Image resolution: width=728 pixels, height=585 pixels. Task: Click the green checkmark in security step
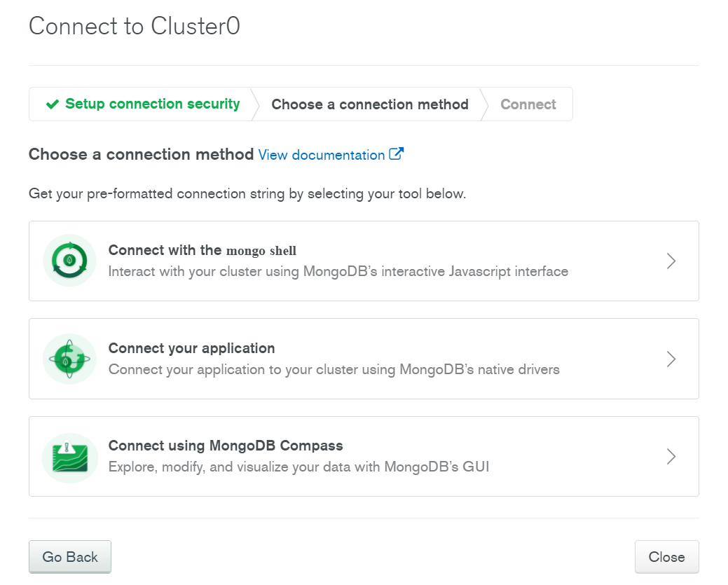pos(53,104)
